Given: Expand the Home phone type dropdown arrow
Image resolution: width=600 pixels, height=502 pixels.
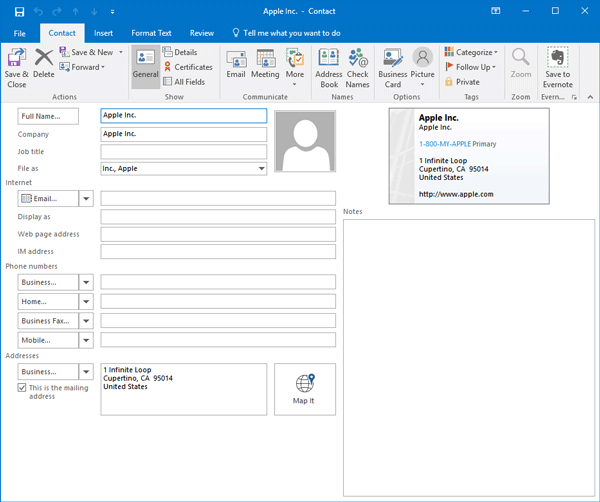Looking at the screenshot, I should pyautogui.click(x=86, y=302).
